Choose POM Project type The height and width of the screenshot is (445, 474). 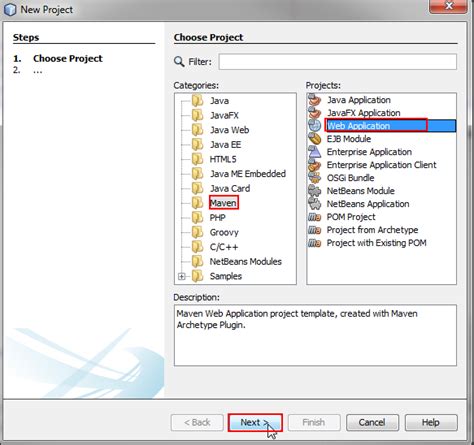tap(351, 217)
